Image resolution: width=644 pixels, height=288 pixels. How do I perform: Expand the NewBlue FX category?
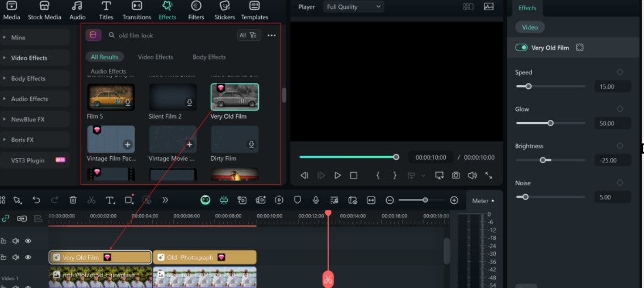[35, 119]
